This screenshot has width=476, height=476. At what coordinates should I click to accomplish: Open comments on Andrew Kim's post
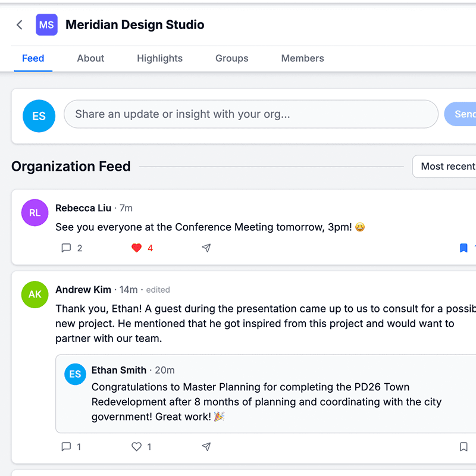point(67,446)
